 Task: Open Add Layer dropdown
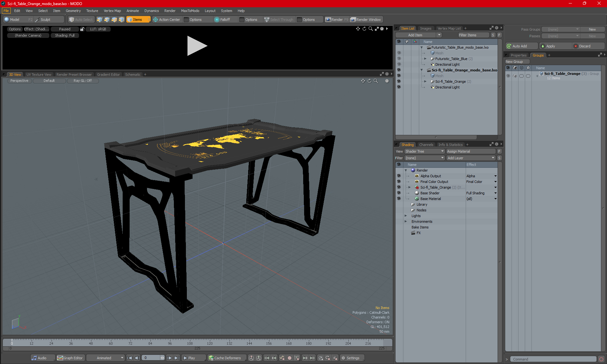point(471,158)
